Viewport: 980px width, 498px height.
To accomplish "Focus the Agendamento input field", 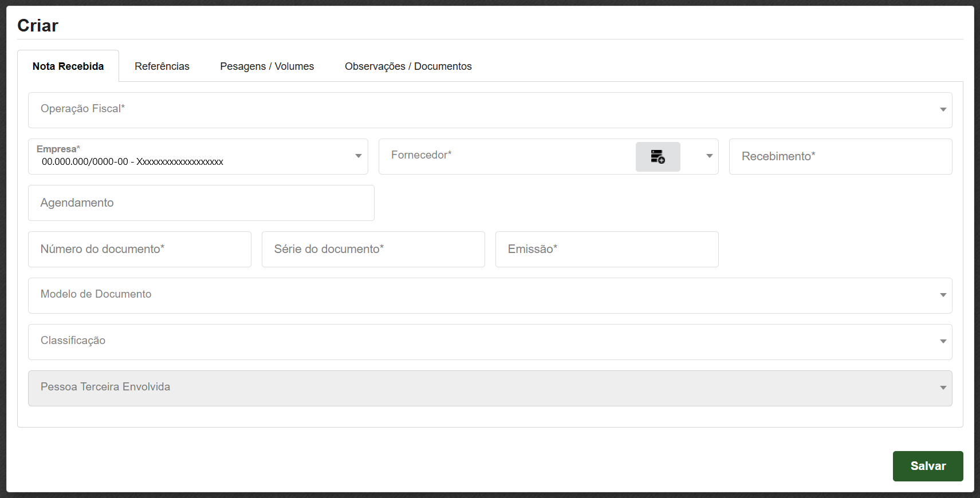I will (x=201, y=203).
